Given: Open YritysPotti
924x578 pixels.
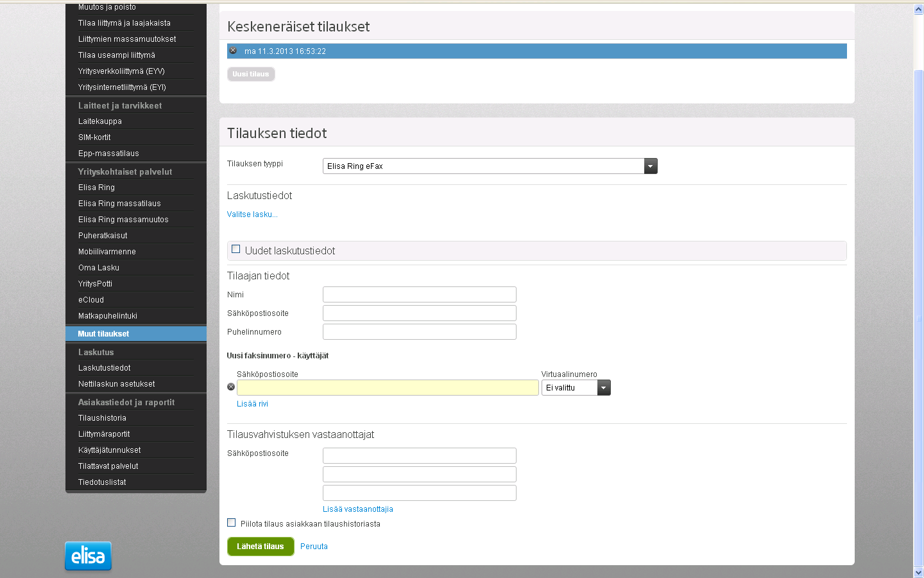Looking at the screenshot, I should tap(95, 284).
